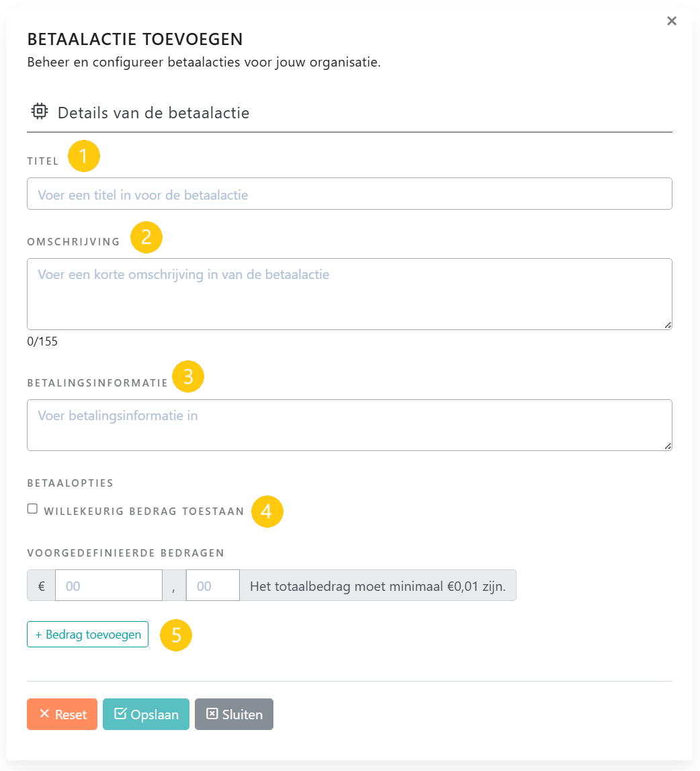Dismiss the dialog with the top-right X
The image size is (700, 771).
coord(671,20)
